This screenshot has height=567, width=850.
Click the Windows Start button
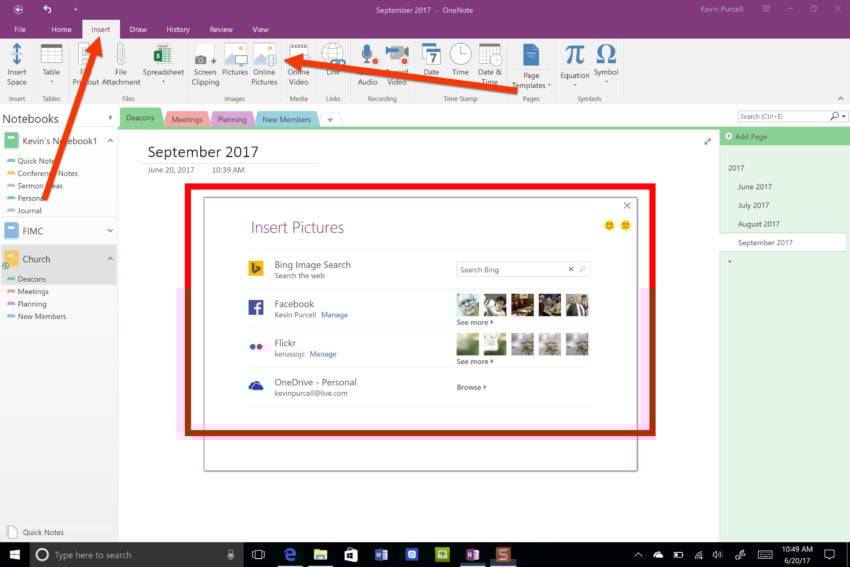15,555
